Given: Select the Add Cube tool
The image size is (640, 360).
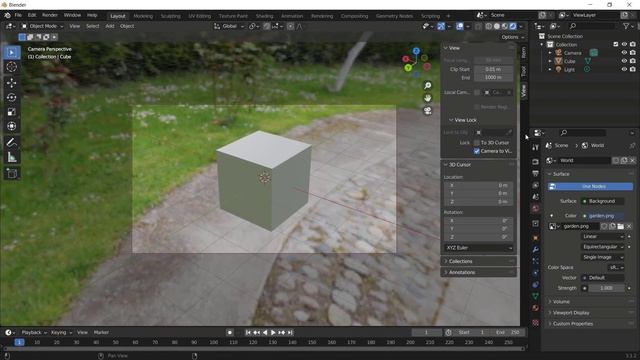Looking at the screenshot, I should pos(12,173).
